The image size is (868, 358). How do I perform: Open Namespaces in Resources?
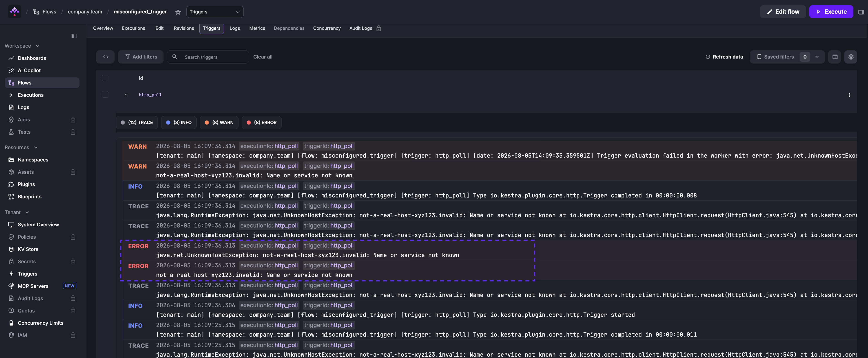click(42, 160)
